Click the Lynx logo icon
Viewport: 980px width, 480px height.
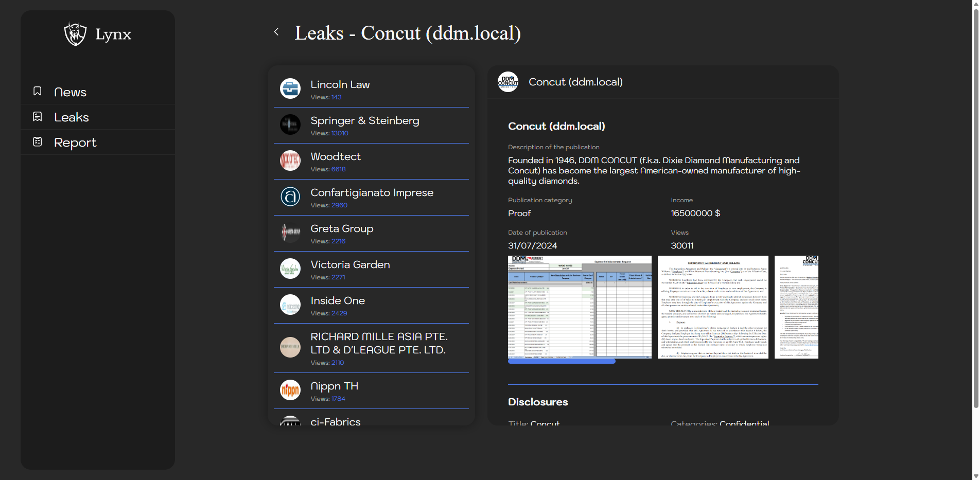click(75, 34)
